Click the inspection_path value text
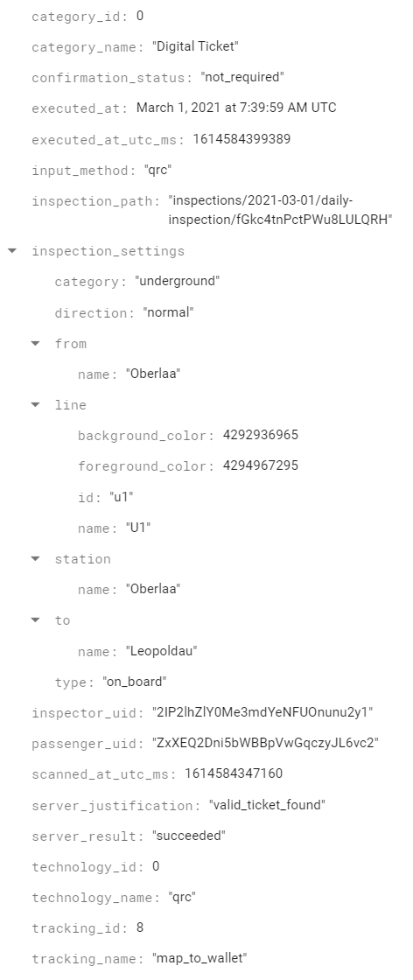413x980 pixels. coord(280,210)
